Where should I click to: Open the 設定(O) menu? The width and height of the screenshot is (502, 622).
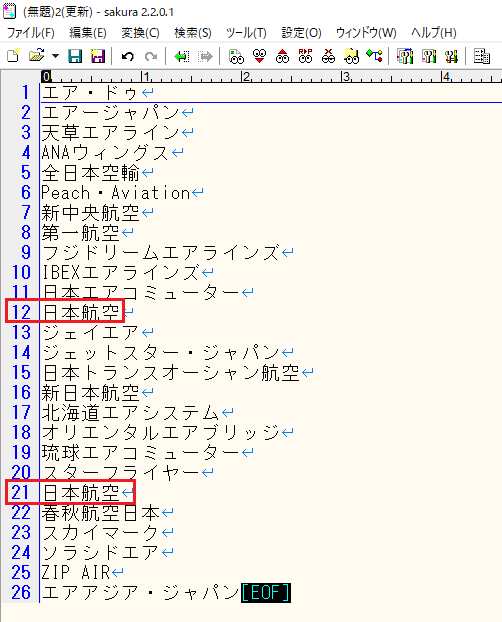coord(301,33)
